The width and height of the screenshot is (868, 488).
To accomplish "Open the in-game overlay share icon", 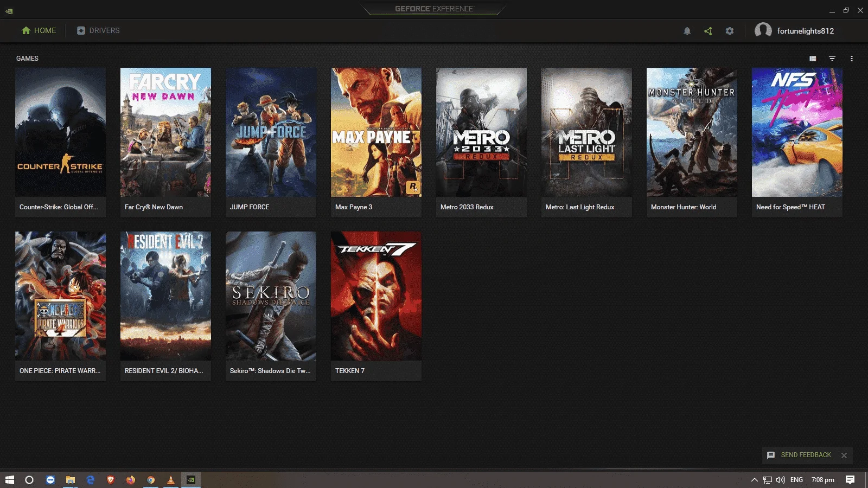I will [x=708, y=31].
